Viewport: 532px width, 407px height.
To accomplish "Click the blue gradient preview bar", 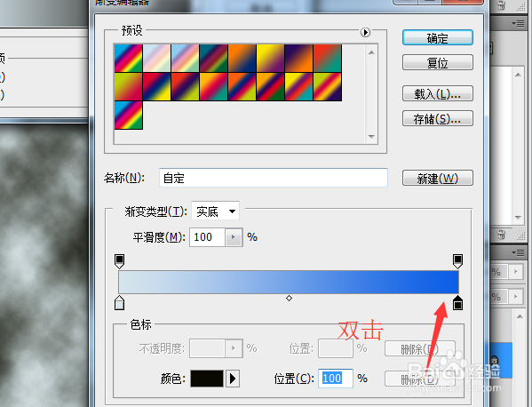I will (x=289, y=282).
